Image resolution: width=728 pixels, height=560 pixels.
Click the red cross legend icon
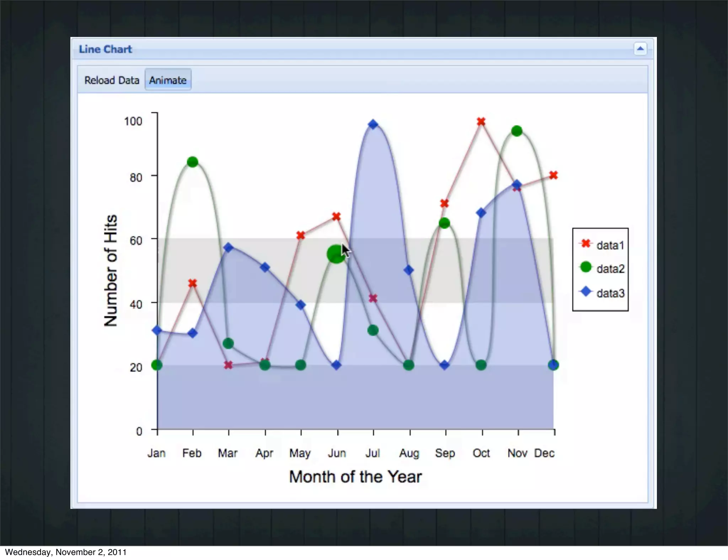pos(586,243)
